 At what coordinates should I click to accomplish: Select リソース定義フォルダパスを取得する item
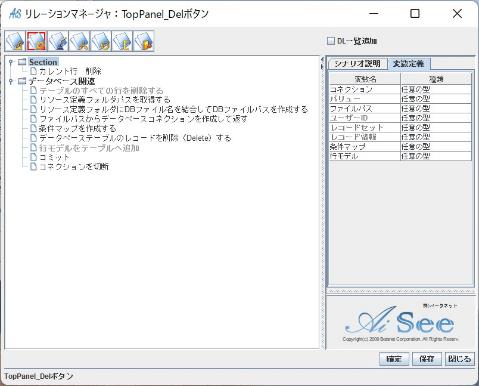(x=105, y=100)
